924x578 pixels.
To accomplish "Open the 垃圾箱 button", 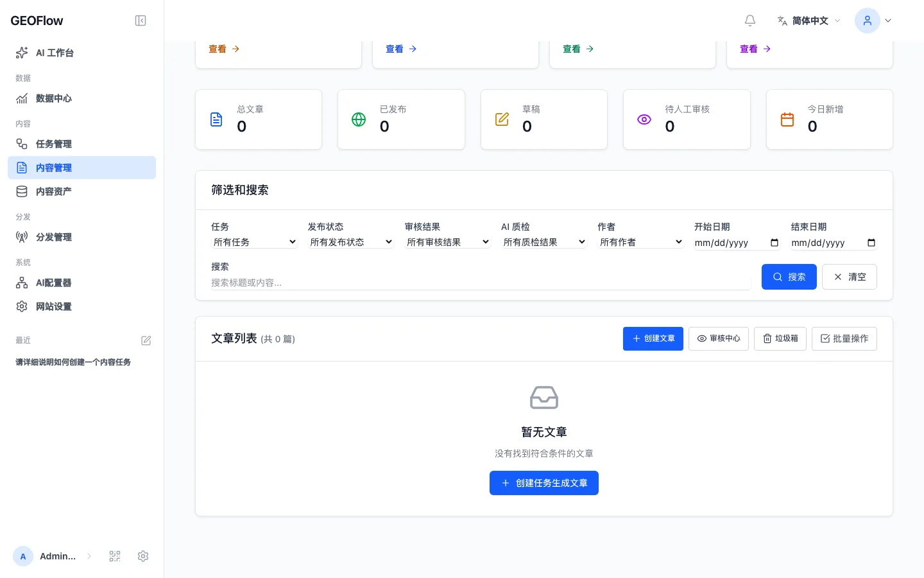I will (780, 338).
